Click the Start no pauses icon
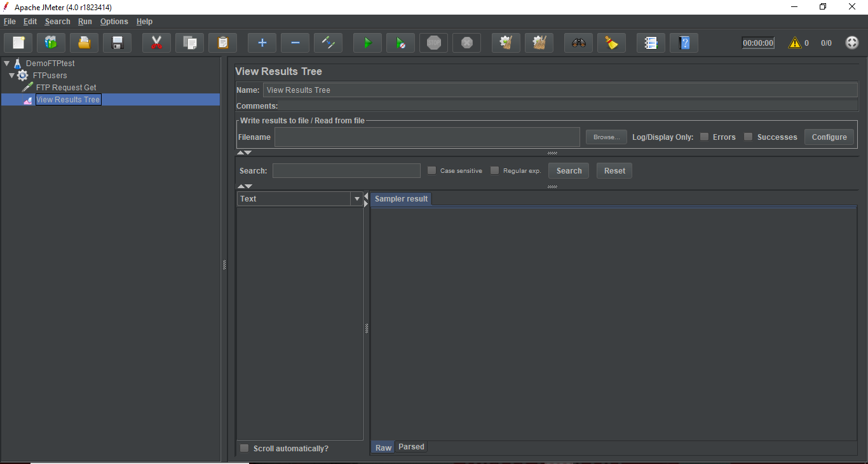The image size is (868, 464). (x=400, y=43)
